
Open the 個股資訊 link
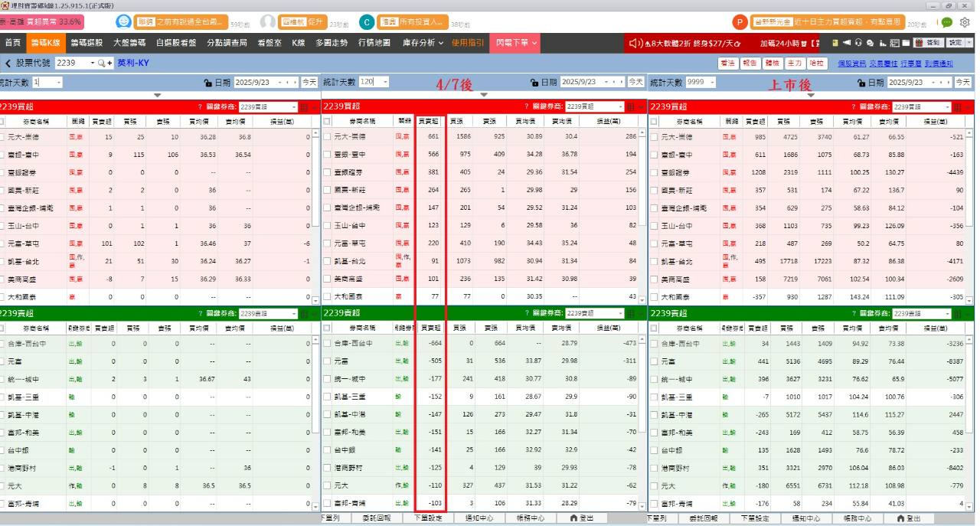pos(851,63)
